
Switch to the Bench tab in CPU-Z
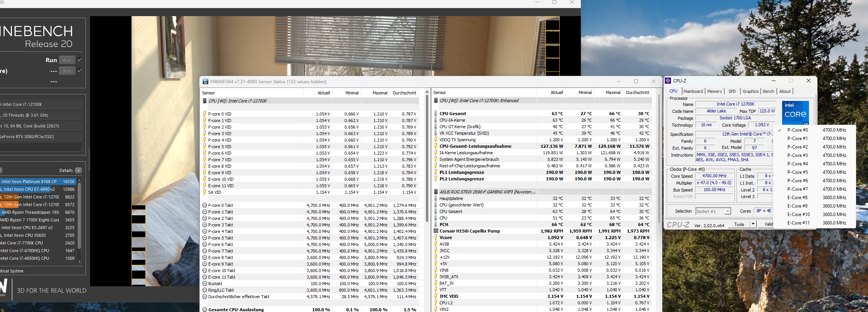[768, 91]
